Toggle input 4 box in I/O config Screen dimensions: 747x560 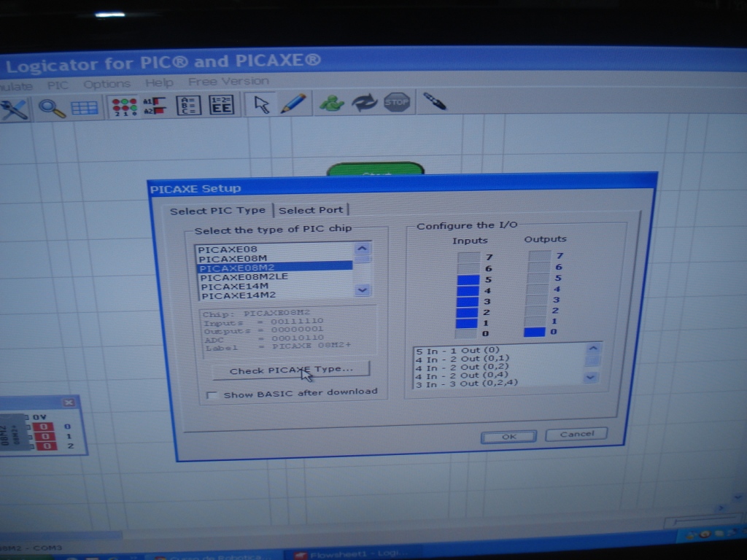468,290
